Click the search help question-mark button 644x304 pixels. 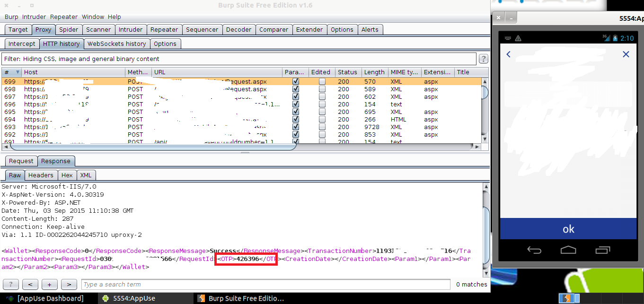click(11, 284)
